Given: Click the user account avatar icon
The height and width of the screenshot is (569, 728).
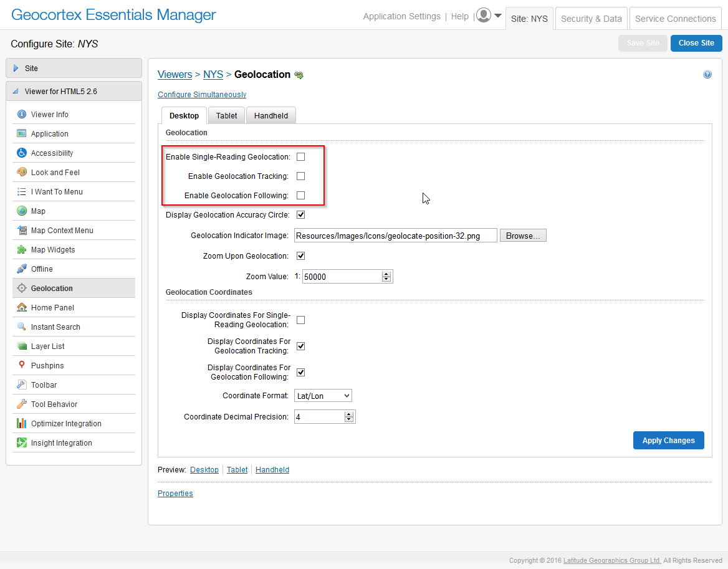Looking at the screenshot, I should 484,16.
